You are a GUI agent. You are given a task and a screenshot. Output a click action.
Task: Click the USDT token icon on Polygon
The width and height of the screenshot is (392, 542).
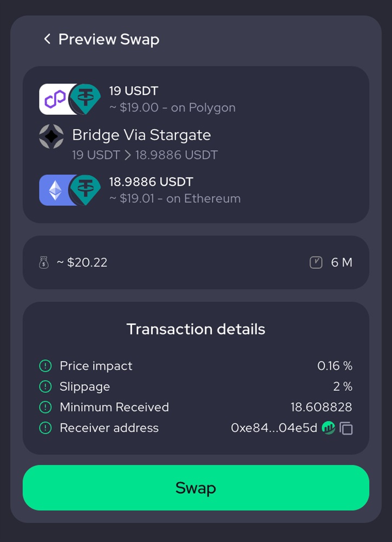click(x=85, y=99)
